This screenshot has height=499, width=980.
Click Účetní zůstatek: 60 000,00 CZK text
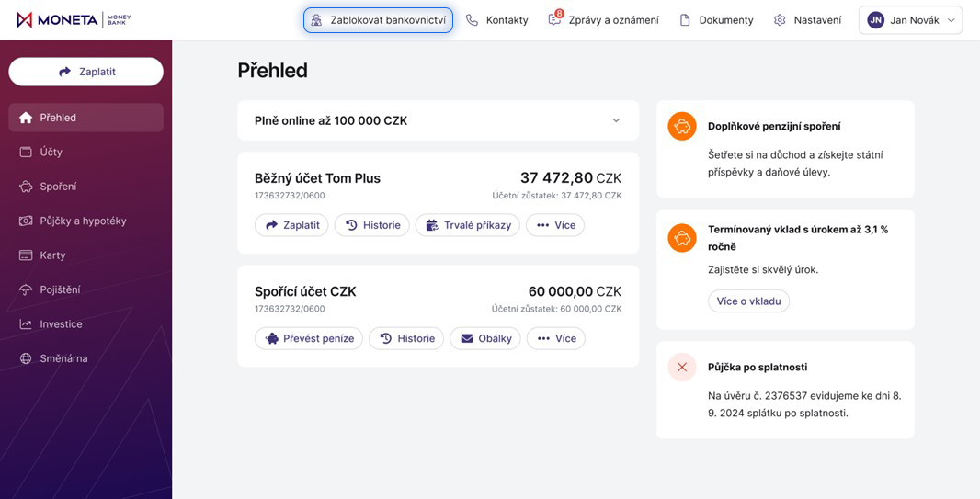coord(557,309)
